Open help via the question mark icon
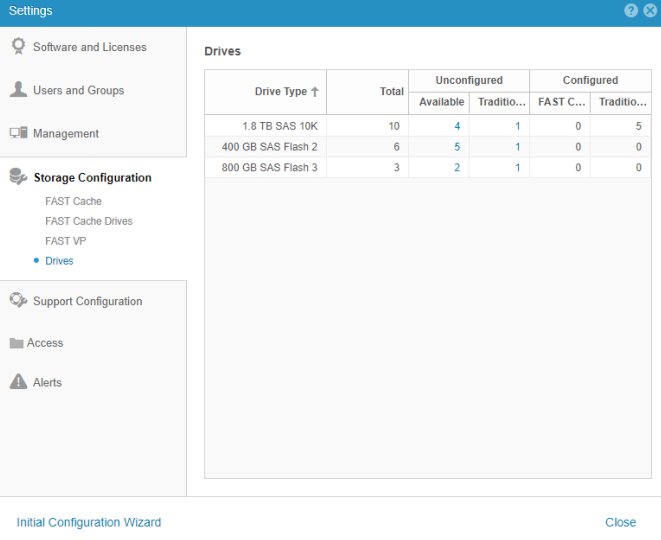Image resolution: width=661 pixels, height=540 pixels. [x=631, y=10]
